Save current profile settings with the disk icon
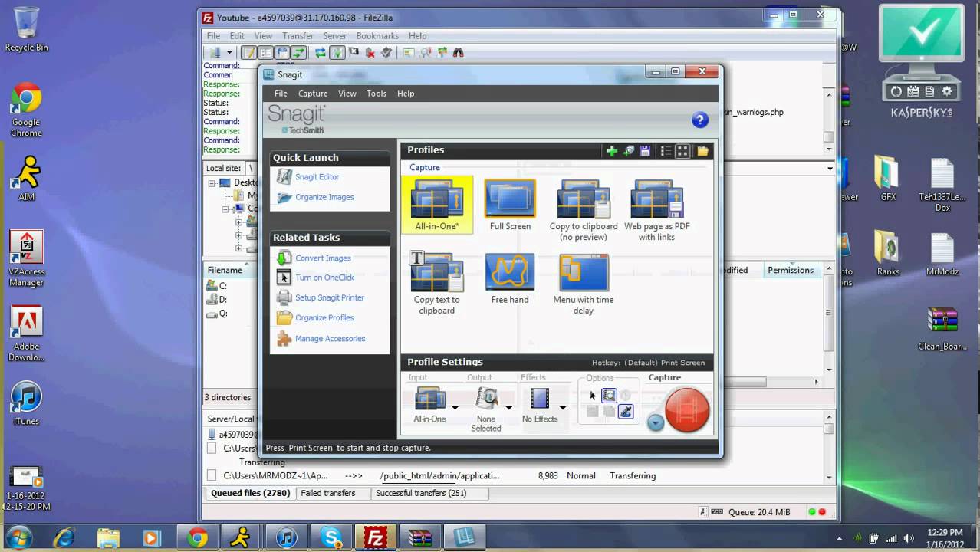The image size is (980, 552). [645, 151]
